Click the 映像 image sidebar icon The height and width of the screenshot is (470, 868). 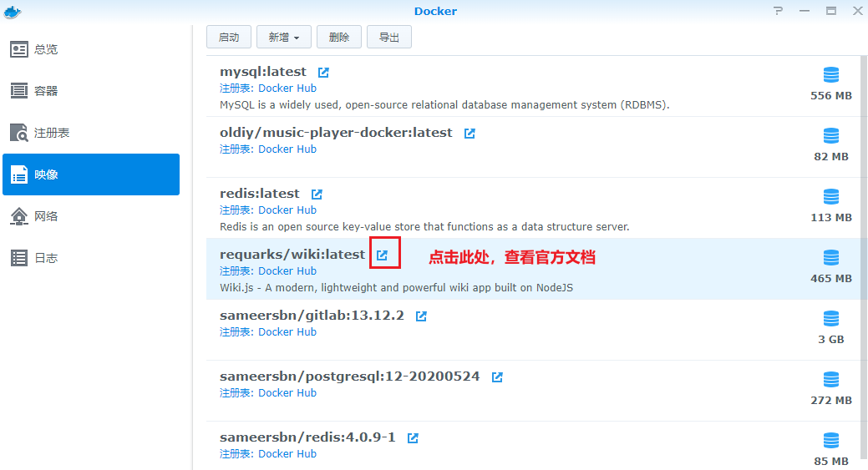[19, 174]
